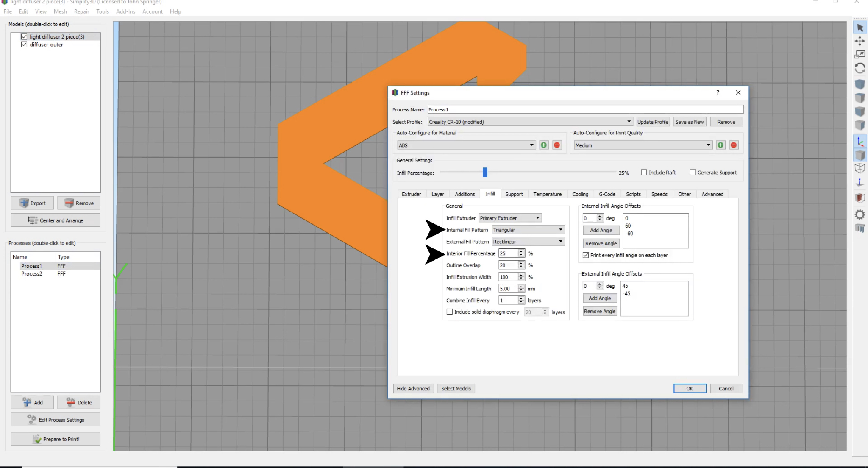Screen dimensions: 868x468
Task: Click the Infill Percentage slider handle
Action: click(x=485, y=172)
